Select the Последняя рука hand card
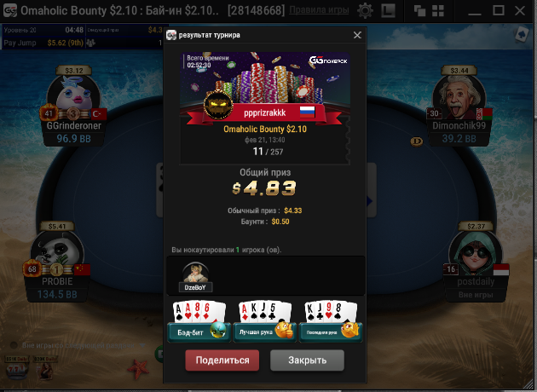Viewport: 537px width, 392px height. (x=331, y=321)
